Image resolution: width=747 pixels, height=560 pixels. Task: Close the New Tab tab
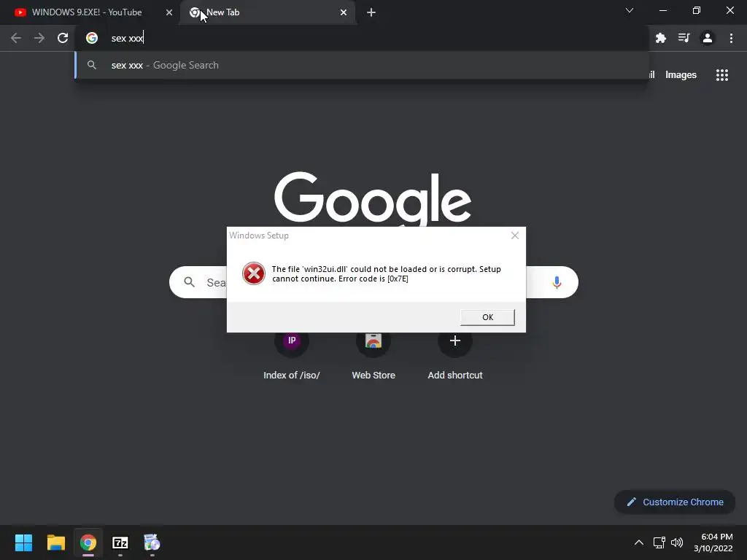(x=344, y=12)
